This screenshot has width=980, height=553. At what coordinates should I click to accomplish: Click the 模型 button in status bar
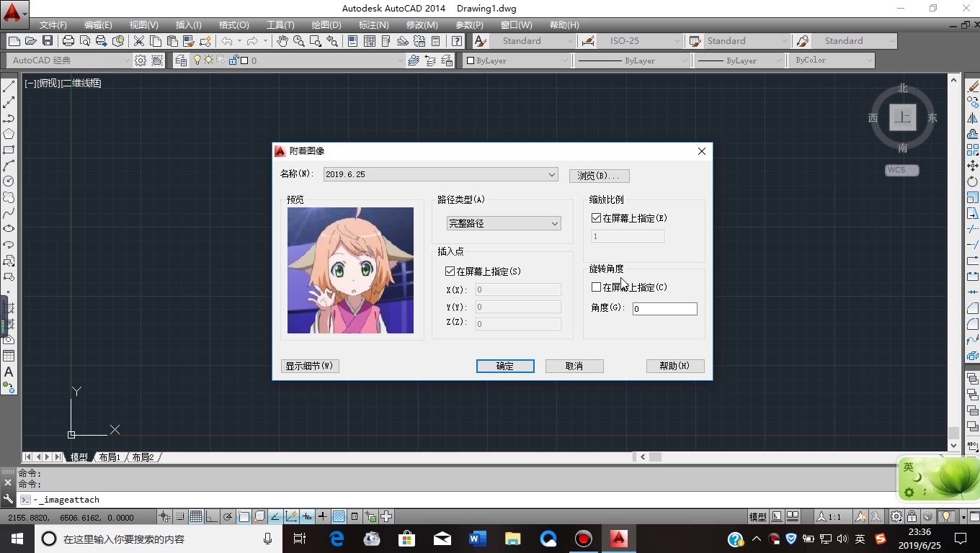(757, 516)
